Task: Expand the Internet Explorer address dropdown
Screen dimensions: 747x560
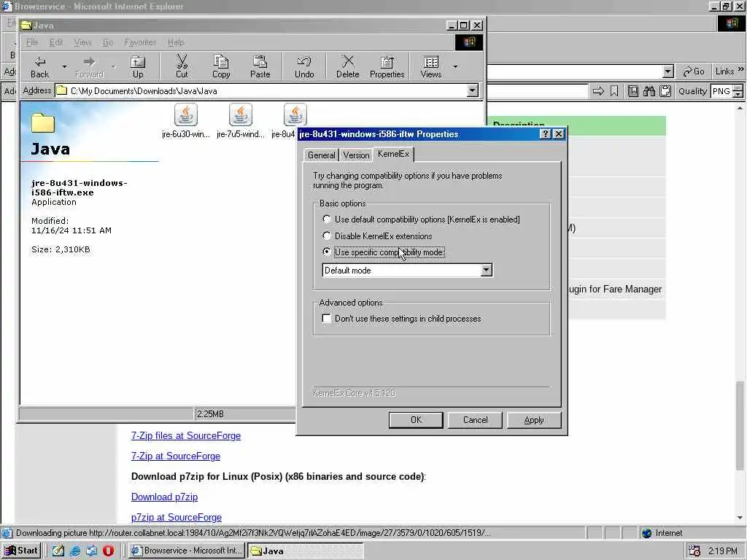Action: [x=668, y=71]
